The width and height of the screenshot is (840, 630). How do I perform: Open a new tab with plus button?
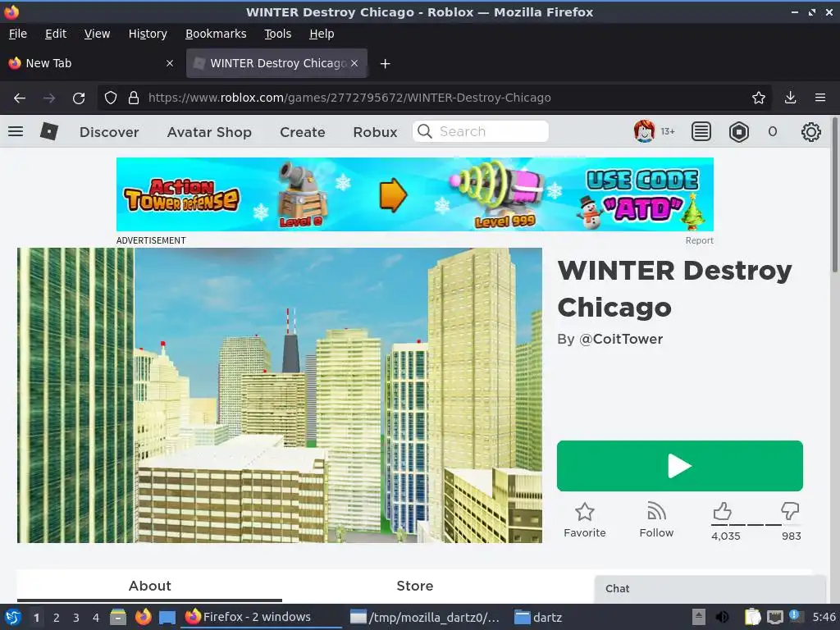[x=385, y=64]
